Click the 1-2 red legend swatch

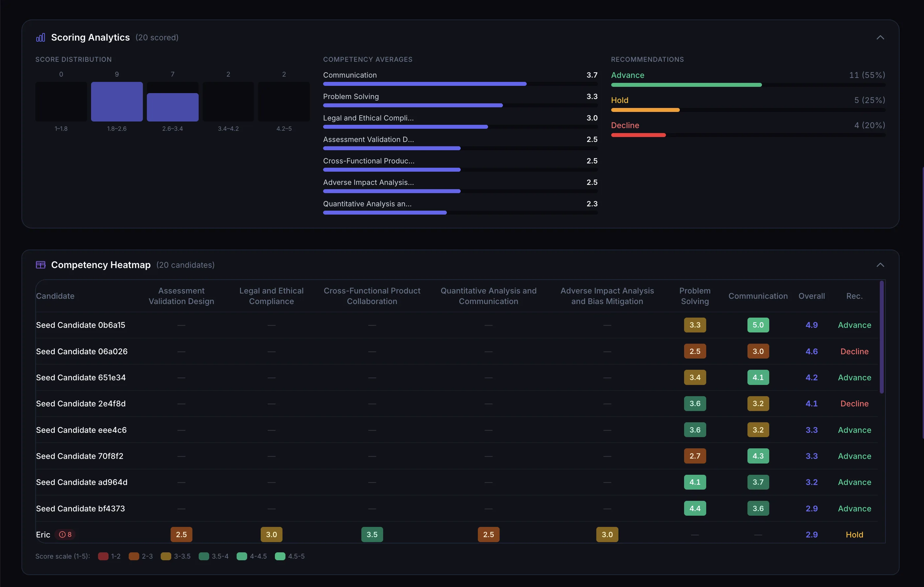[103, 556]
